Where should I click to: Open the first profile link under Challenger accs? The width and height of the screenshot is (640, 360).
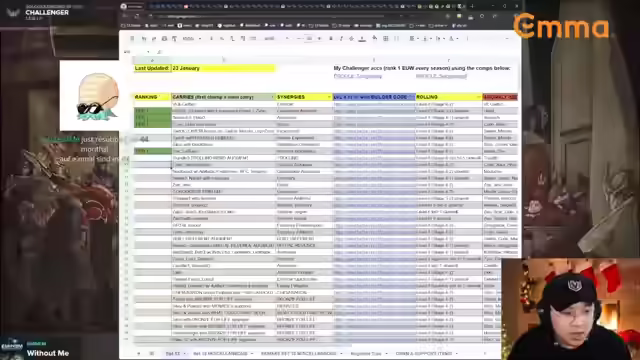pos(358,76)
